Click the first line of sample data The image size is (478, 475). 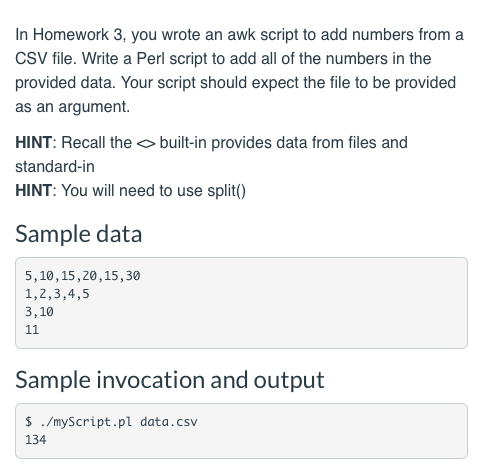pos(83,276)
